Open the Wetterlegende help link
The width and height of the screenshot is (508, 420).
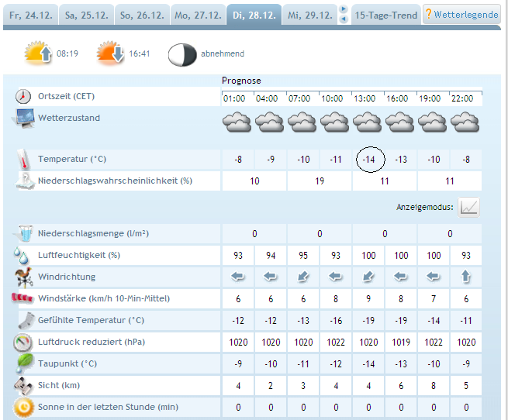(461, 14)
